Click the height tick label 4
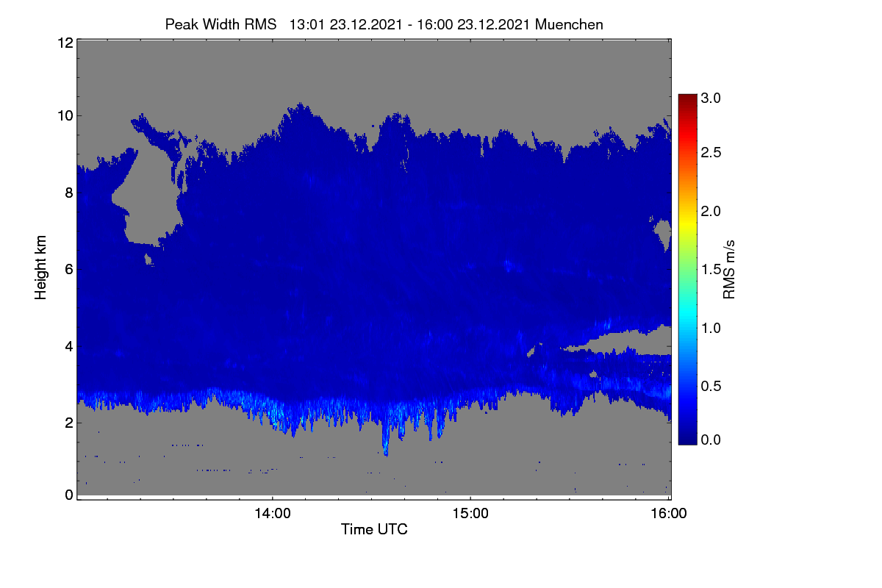The width and height of the screenshot is (882, 588). [x=68, y=345]
